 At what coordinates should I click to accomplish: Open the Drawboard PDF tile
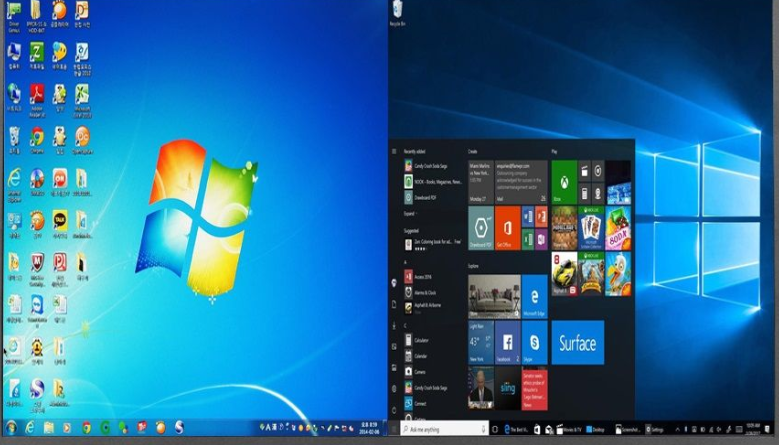[x=481, y=228]
